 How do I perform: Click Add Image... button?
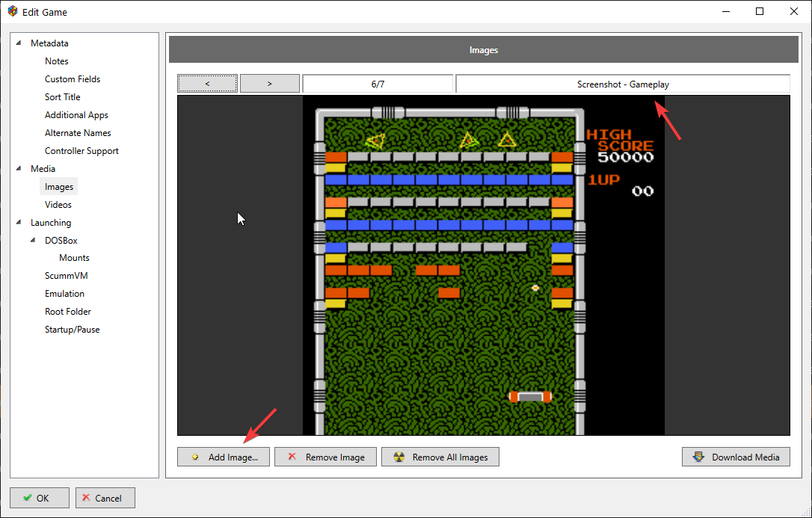coord(224,457)
